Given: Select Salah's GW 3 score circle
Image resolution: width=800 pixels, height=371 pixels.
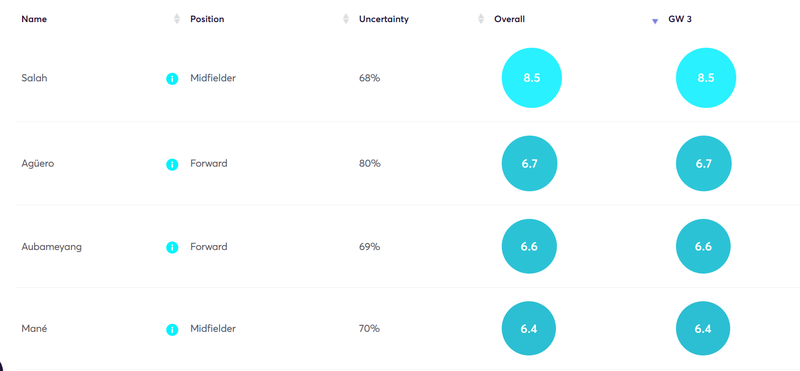Looking at the screenshot, I should click(706, 78).
